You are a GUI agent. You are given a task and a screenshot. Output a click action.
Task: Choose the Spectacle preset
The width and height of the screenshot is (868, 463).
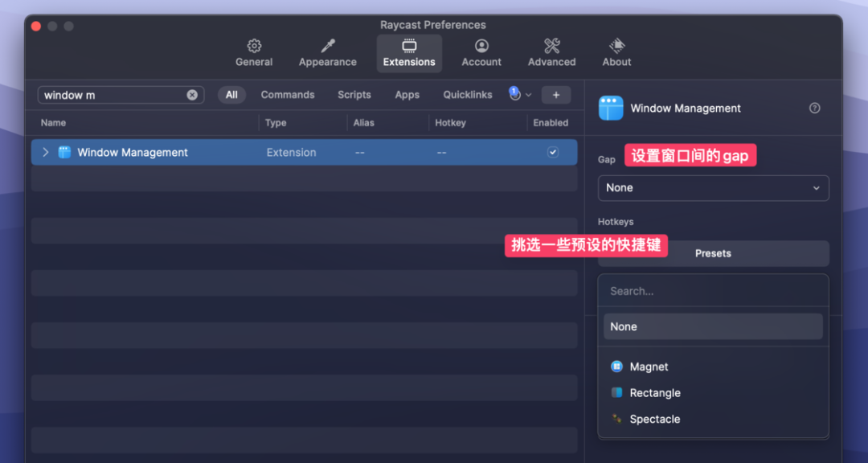(x=713, y=419)
